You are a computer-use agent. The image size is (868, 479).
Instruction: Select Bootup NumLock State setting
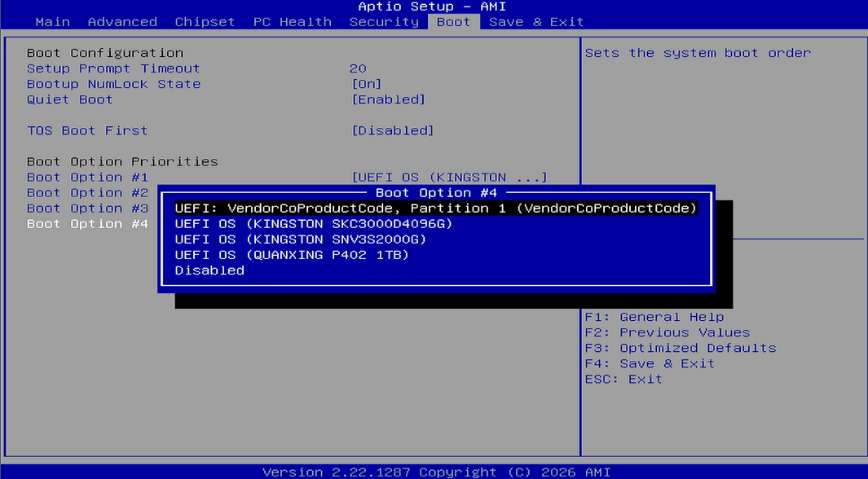pos(113,84)
